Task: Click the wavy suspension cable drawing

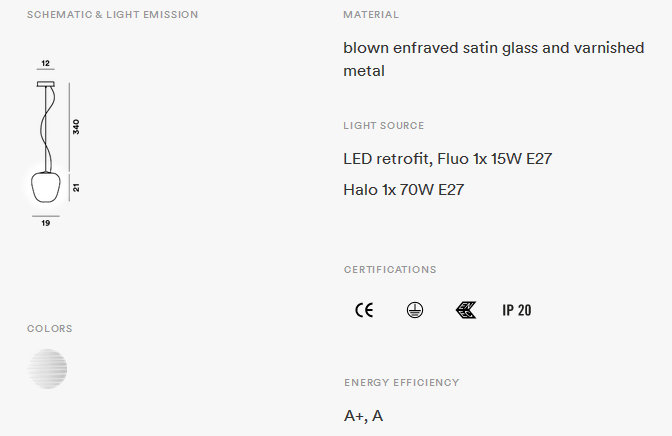Action: [48, 129]
